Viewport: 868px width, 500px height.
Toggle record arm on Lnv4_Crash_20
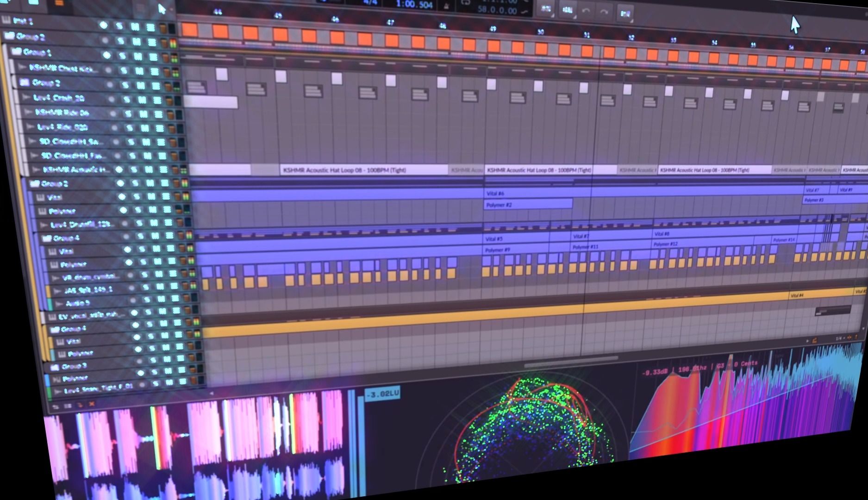coord(112,99)
